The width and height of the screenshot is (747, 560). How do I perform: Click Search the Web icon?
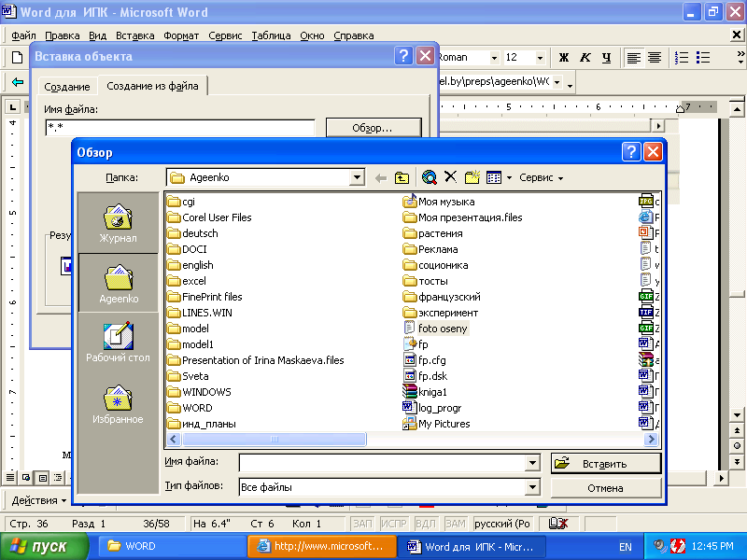coord(430,177)
